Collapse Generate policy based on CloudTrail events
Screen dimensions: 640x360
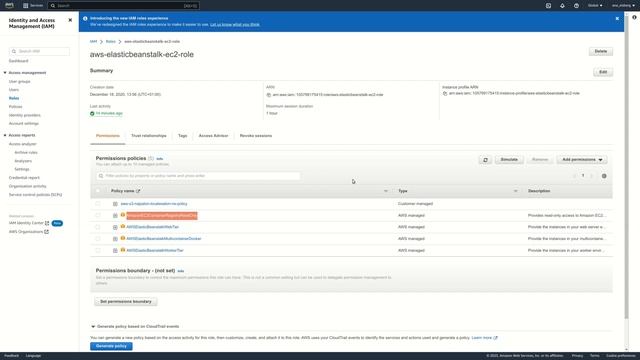(x=93, y=327)
